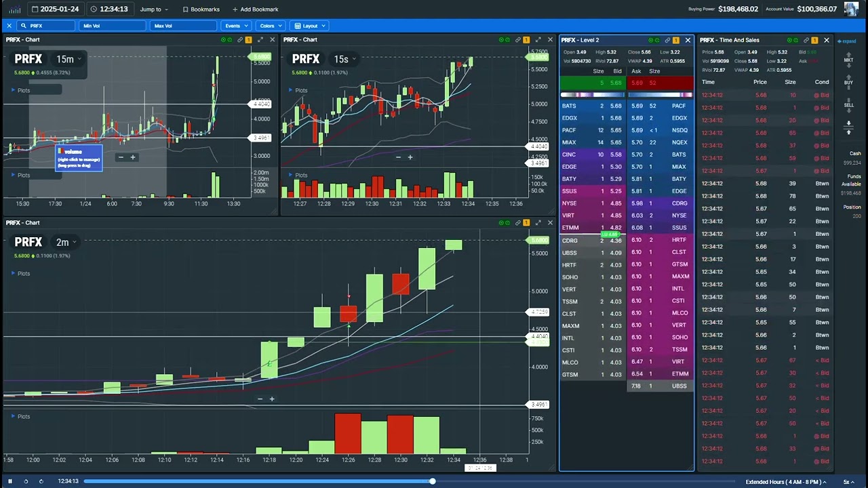Toggle the green status indicators in Level 2 header

pyautogui.click(x=653, y=40)
